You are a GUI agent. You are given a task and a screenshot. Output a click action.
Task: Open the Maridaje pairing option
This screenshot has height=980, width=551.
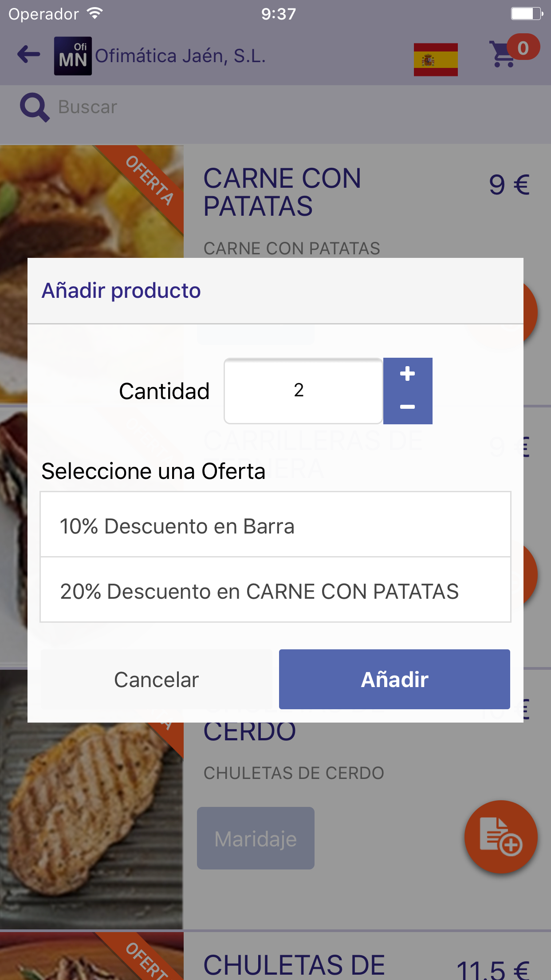coord(255,837)
